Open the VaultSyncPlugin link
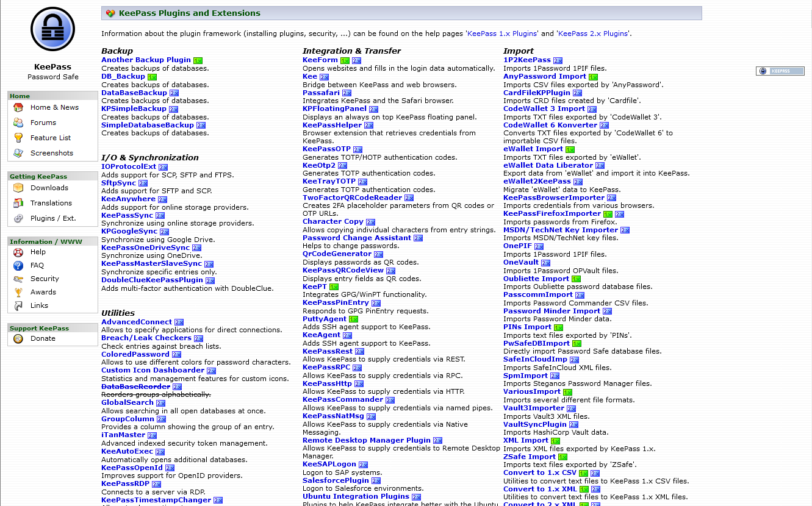Image resolution: width=812 pixels, height=506 pixels. tap(535, 424)
